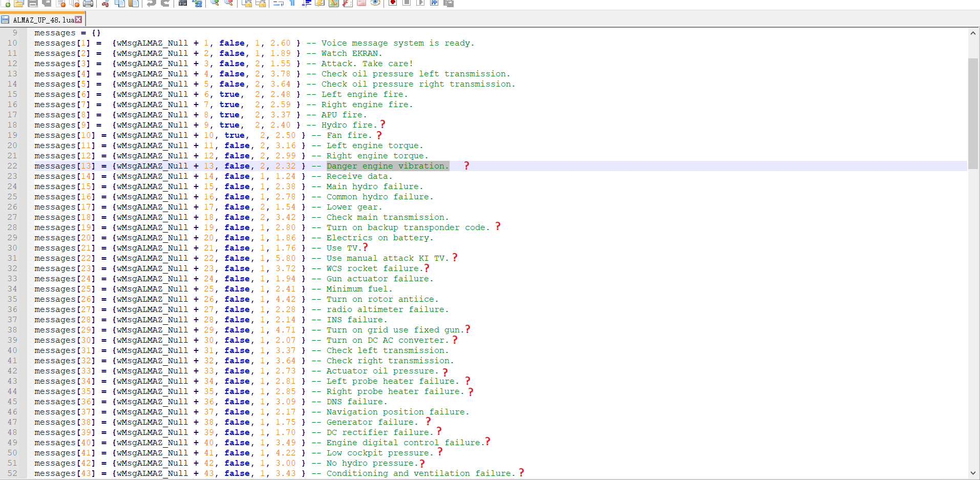
Task: Click the 'Main hydro failure.' comment
Action: point(375,186)
